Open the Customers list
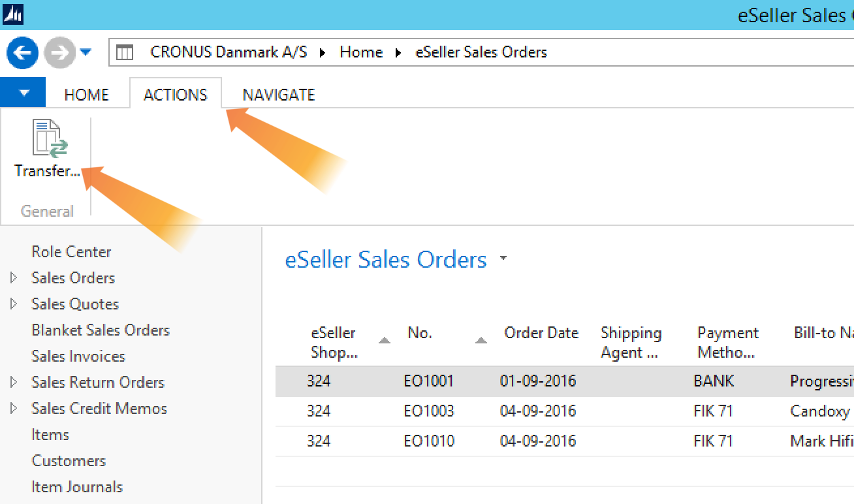The width and height of the screenshot is (854, 504). tap(69, 461)
